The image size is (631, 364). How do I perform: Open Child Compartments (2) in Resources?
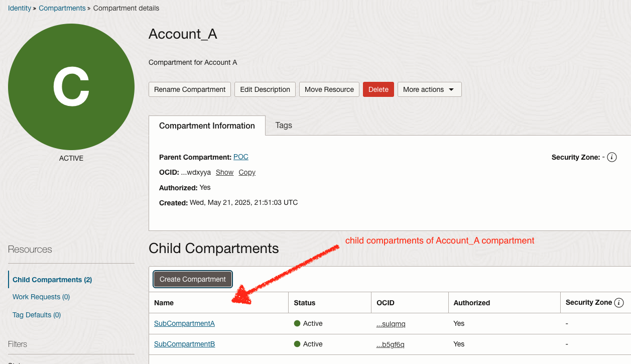(52, 280)
